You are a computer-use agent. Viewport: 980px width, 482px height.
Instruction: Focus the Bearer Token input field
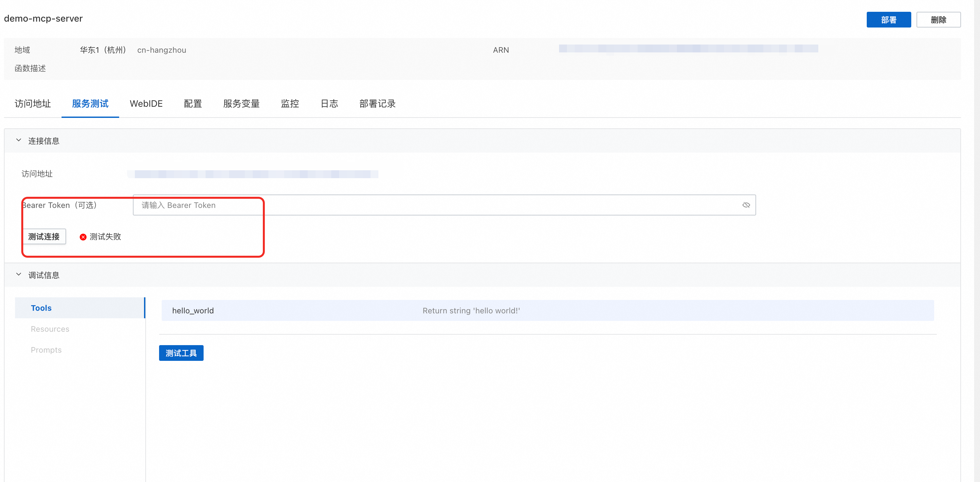(434, 205)
